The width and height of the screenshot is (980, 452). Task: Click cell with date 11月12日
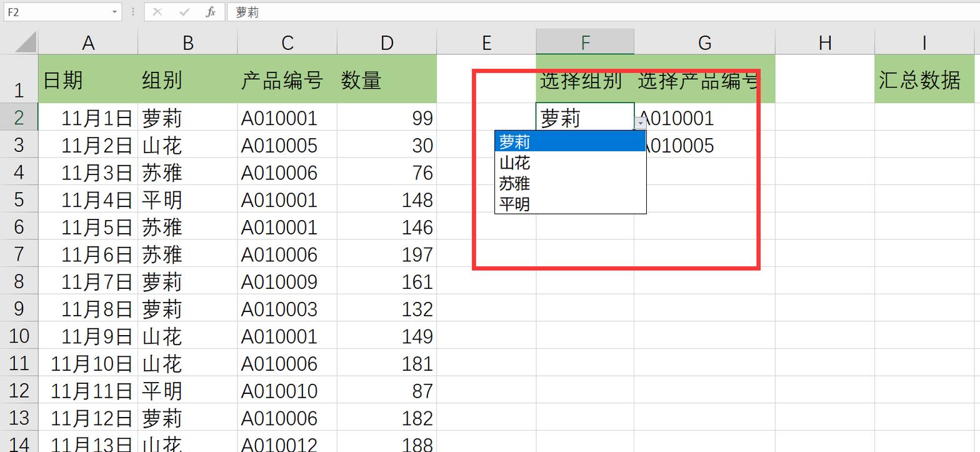pyautogui.click(x=88, y=418)
